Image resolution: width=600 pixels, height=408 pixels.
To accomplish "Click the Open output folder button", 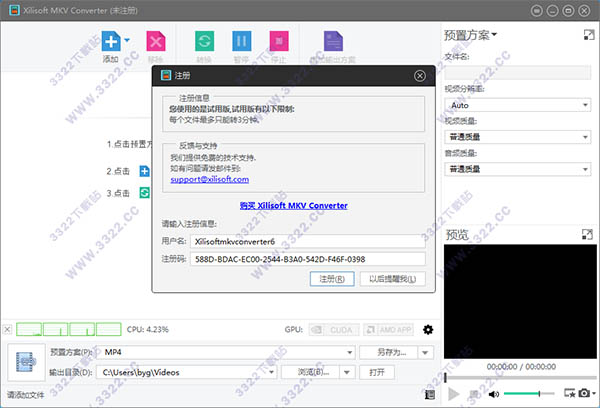I will click(x=377, y=372).
